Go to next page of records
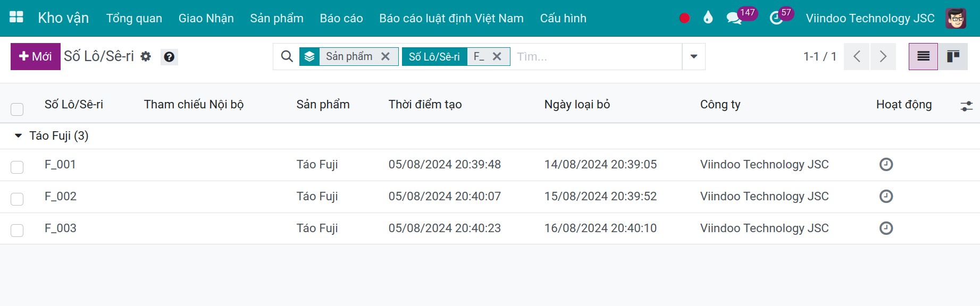Viewport: 980px width, 306px height. point(883,56)
